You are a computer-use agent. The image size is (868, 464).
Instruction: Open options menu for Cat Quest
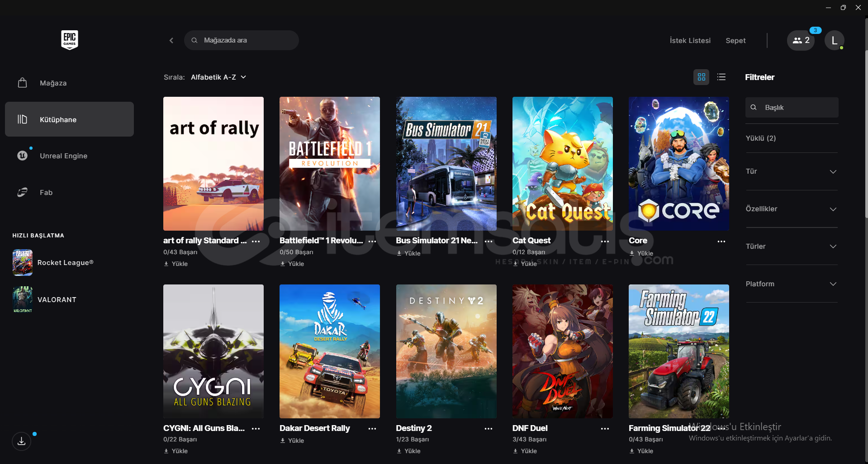coord(605,241)
